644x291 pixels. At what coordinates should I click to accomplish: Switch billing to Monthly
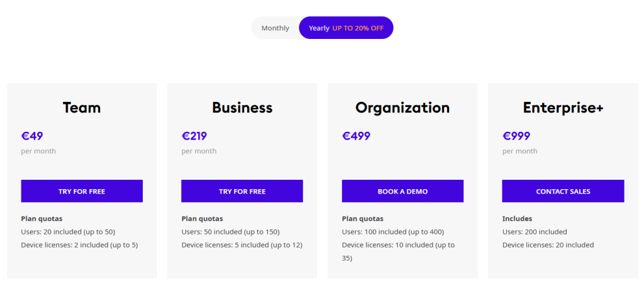point(275,28)
